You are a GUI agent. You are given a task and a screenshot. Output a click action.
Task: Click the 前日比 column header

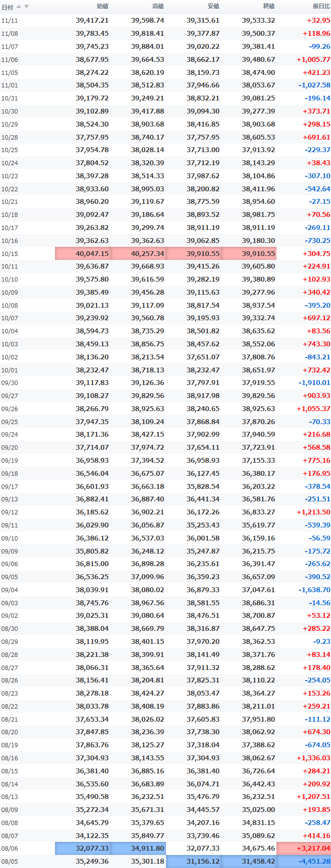coord(321,6)
